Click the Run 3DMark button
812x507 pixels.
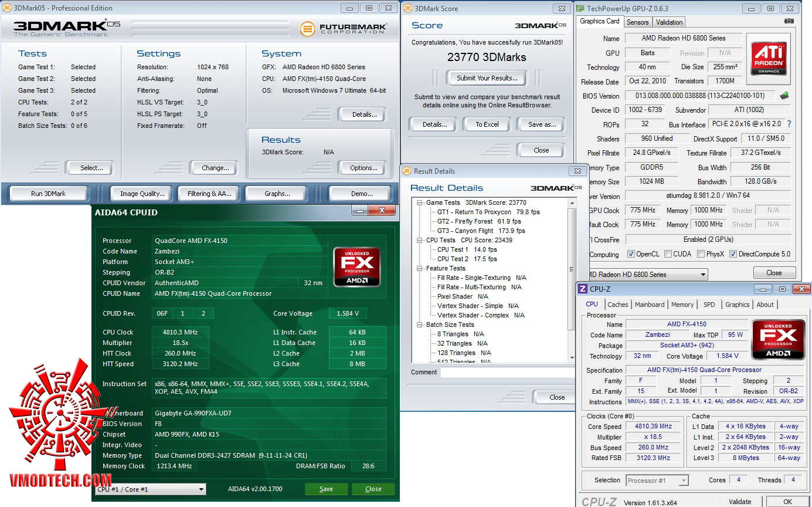coord(49,194)
